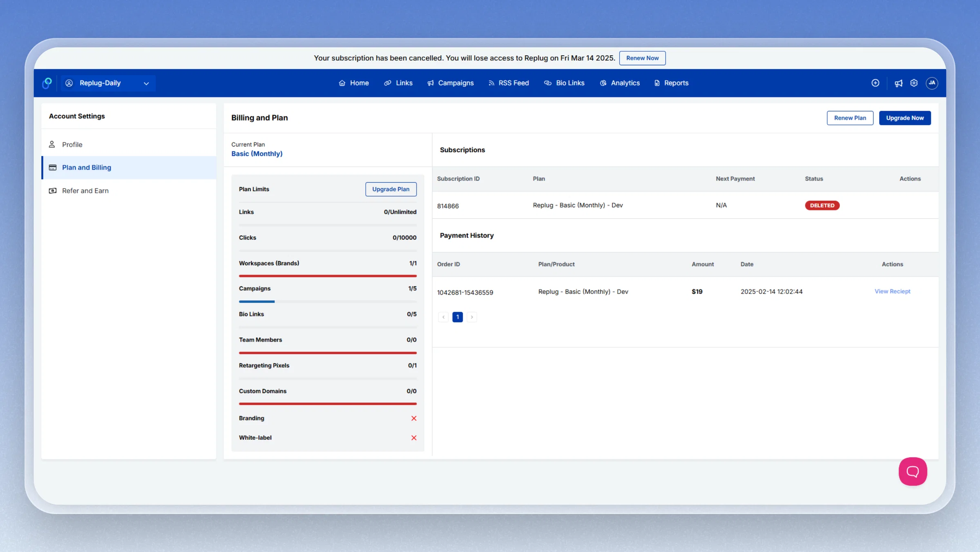Open the settings gear icon
The height and width of the screenshot is (552, 980).
(914, 83)
